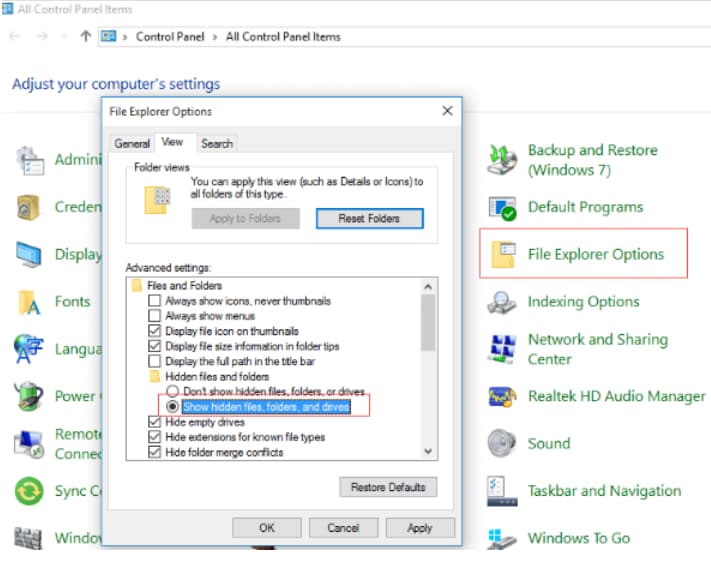Switch to the Search tab
This screenshot has width=711, height=567.
pyautogui.click(x=217, y=143)
